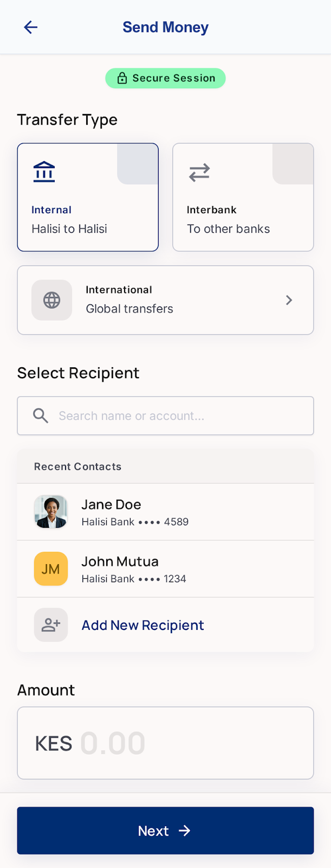The image size is (331, 868).
Task: Click the JM initials avatar
Action: click(x=51, y=569)
